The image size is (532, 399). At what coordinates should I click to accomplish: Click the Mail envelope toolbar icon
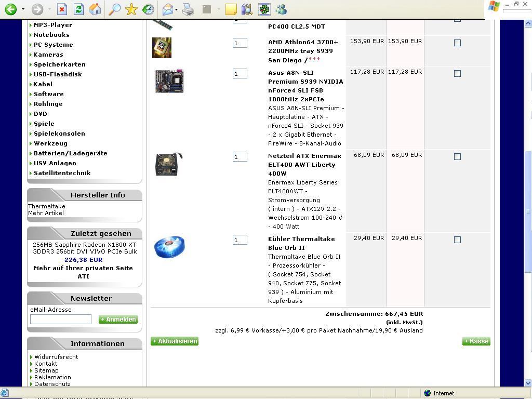pyautogui.click(x=168, y=9)
